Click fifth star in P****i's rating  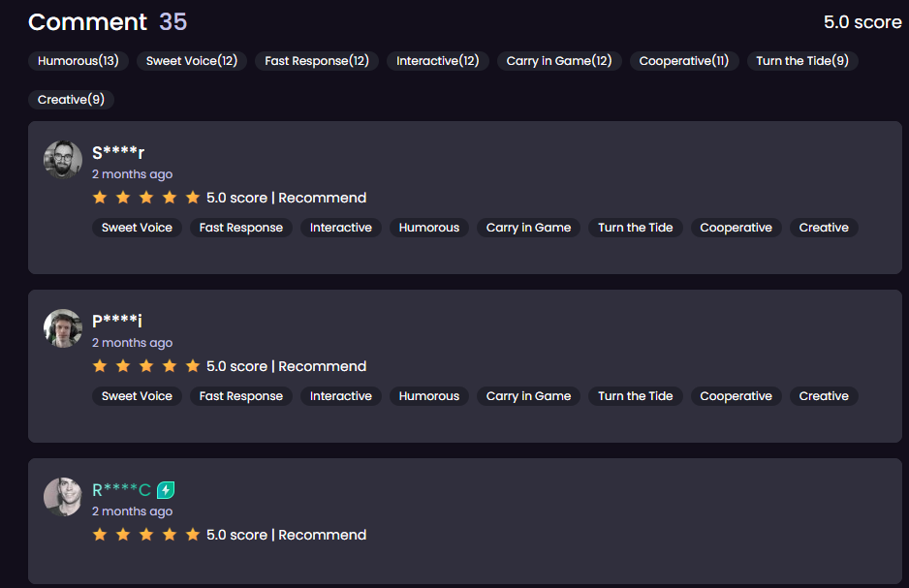[x=193, y=366]
